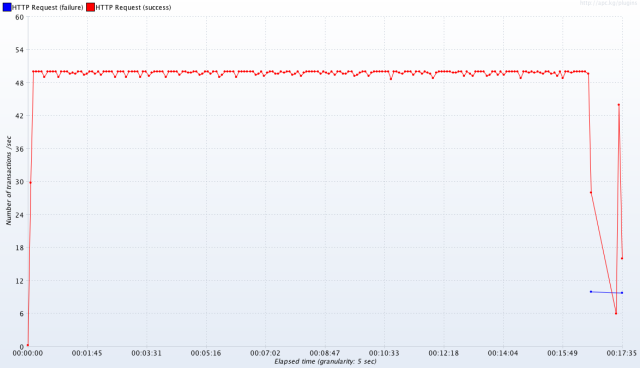Click the x-axis label 00:14:04
640x368 pixels.
(x=503, y=353)
